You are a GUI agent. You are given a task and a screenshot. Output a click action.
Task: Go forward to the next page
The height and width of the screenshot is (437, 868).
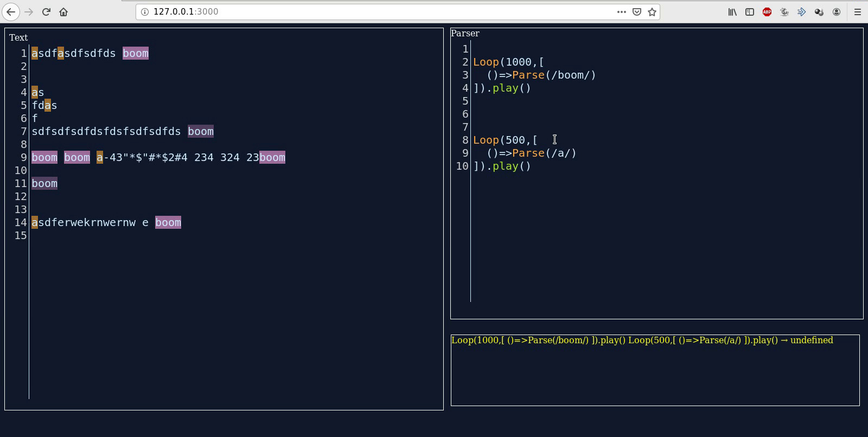coord(29,11)
